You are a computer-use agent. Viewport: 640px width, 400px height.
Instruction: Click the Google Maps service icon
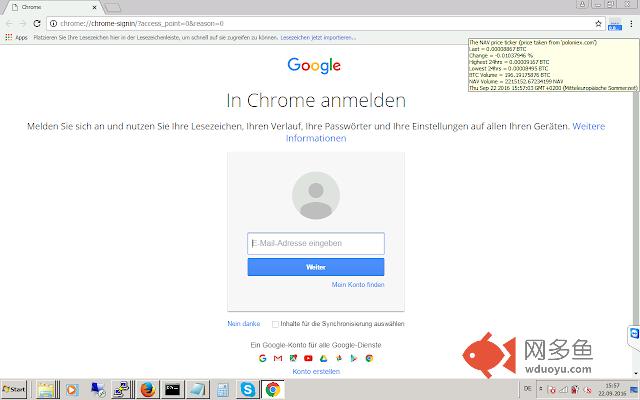(293, 358)
